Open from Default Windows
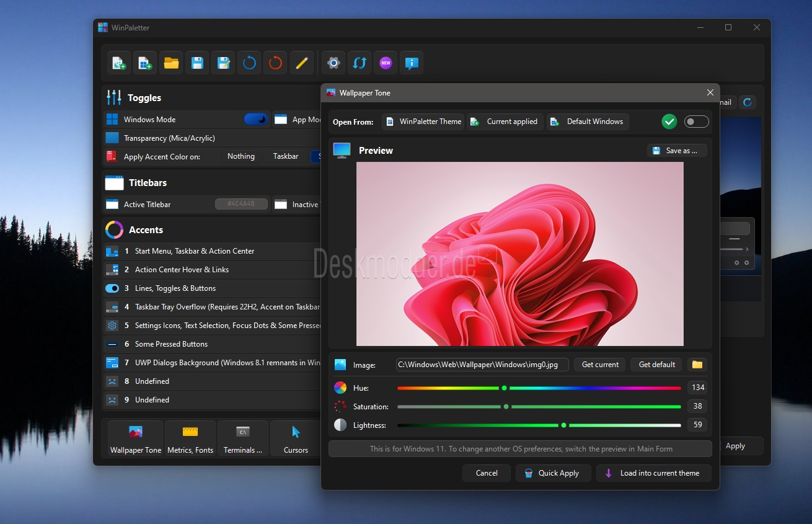This screenshot has width=812, height=524. pos(588,122)
